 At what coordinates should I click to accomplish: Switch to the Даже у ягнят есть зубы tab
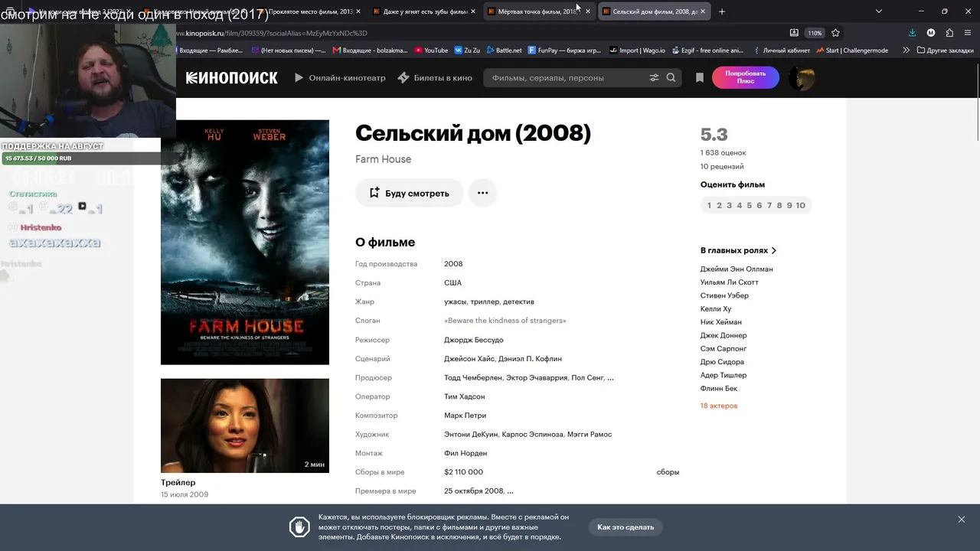point(423,11)
